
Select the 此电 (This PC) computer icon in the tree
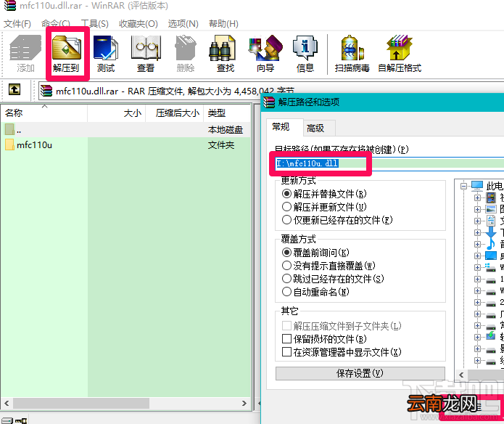(476, 185)
